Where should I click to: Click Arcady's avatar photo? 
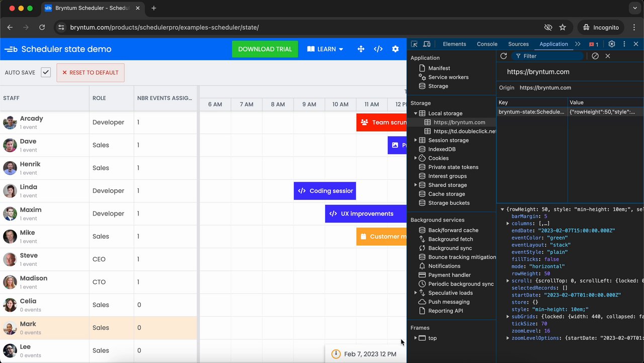coord(10,122)
